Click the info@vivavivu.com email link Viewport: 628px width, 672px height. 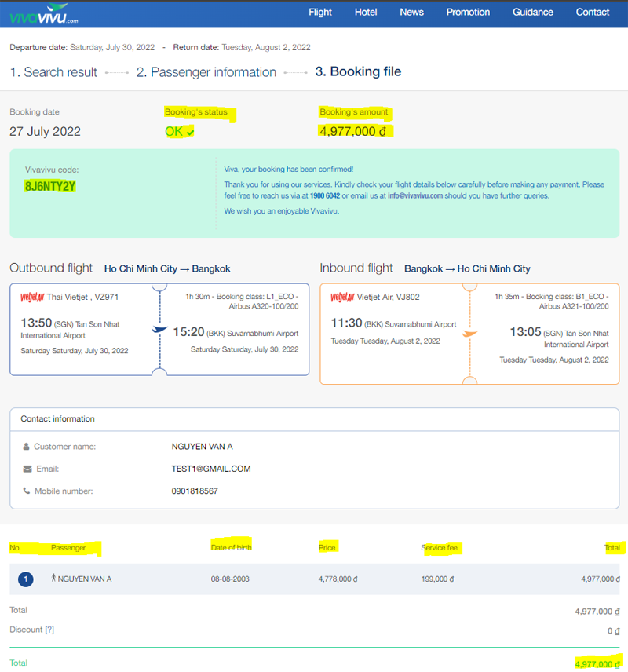415,195
